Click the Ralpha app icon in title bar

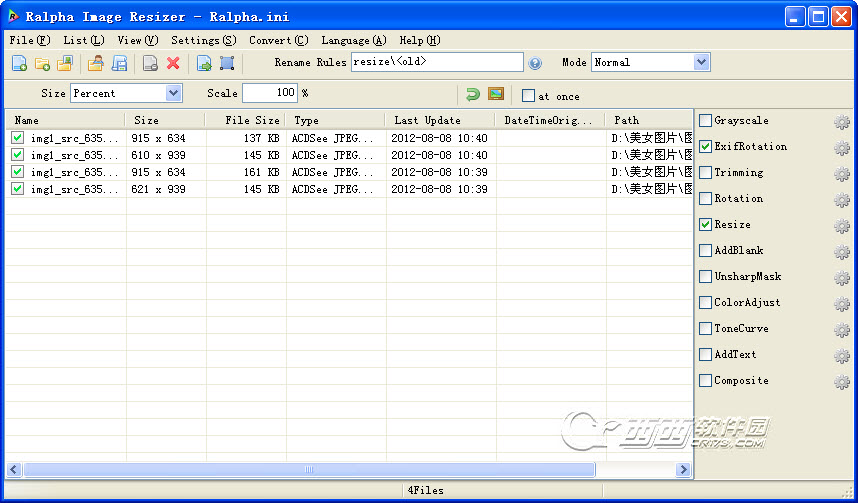point(13,16)
